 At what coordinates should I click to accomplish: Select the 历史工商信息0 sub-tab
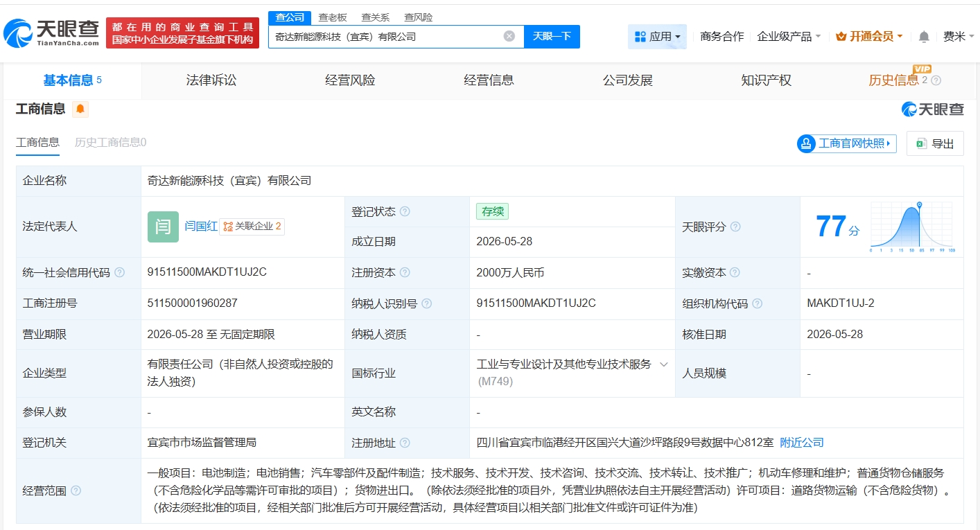click(111, 143)
